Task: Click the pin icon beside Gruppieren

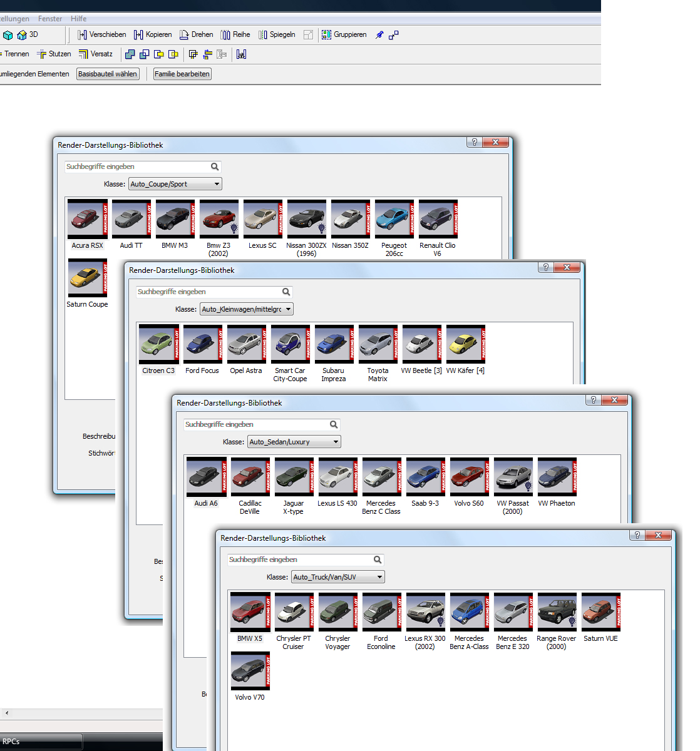Action: coord(379,35)
